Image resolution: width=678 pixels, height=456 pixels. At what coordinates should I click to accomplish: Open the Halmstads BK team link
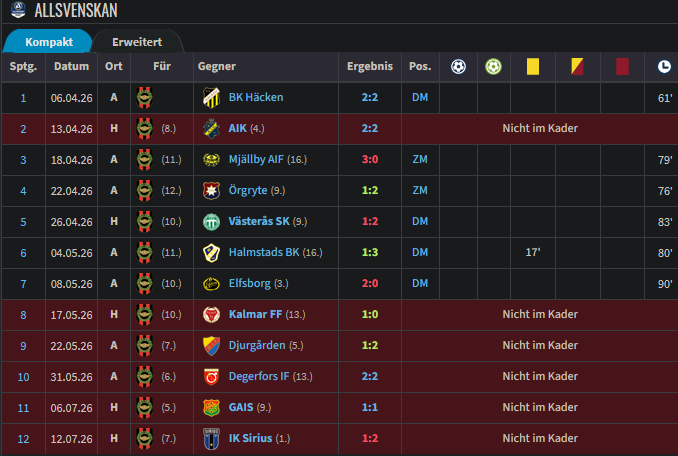click(264, 252)
